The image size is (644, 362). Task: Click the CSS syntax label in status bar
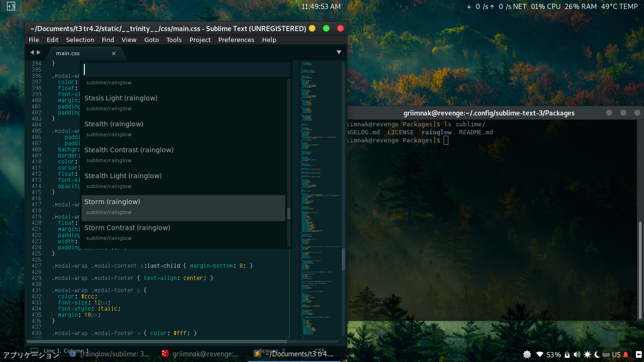point(320,351)
